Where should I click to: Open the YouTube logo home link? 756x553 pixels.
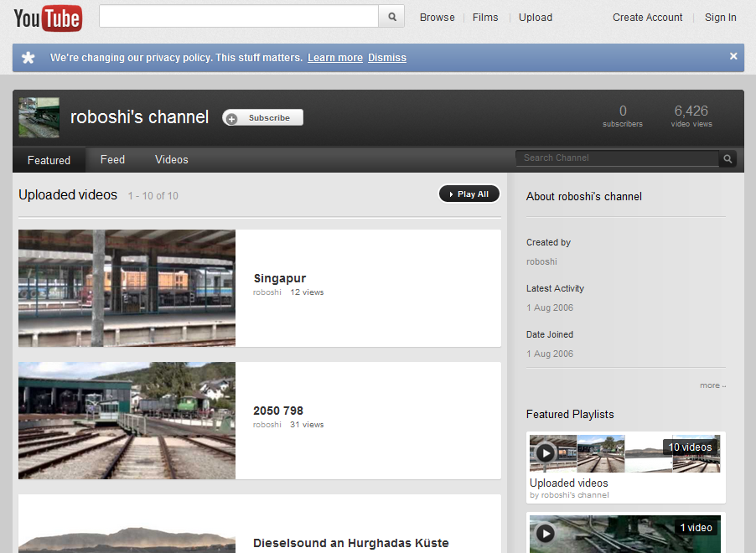click(x=48, y=18)
